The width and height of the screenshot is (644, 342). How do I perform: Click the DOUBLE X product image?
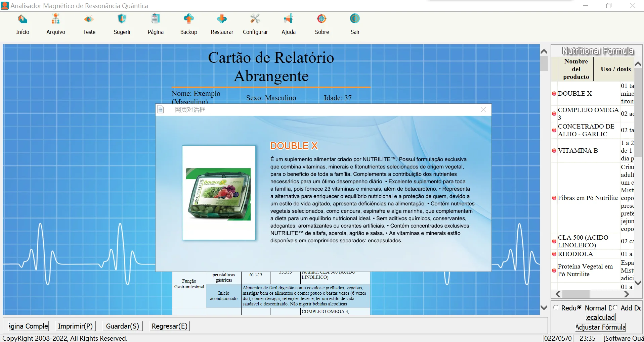coord(219,193)
